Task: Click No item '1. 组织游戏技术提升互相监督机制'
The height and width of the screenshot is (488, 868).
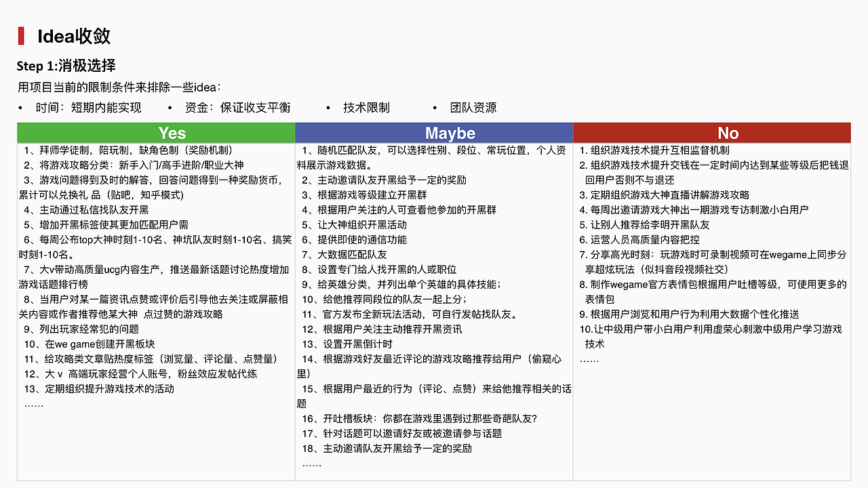Action: (x=654, y=150)
